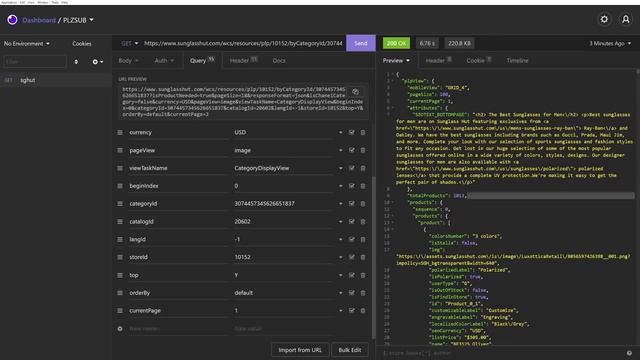Click the Bulk Edit button

[x=350, y=350]
